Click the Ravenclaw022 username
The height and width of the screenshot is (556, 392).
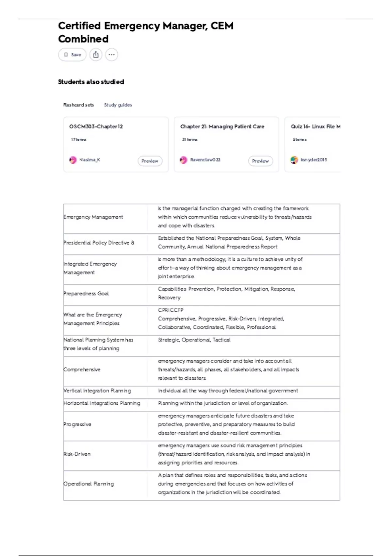(205, 160)
